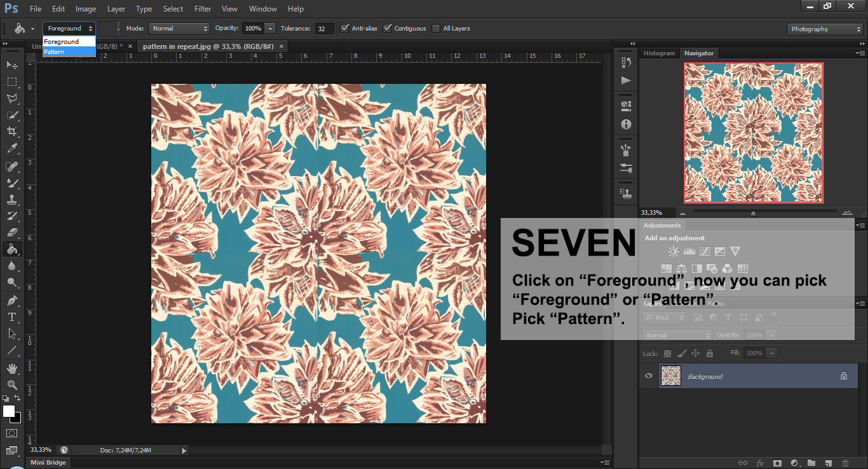Toggle the Anti-alias checkbox
This screenshot has height=469, width=868.
click(x=345, y=28)
